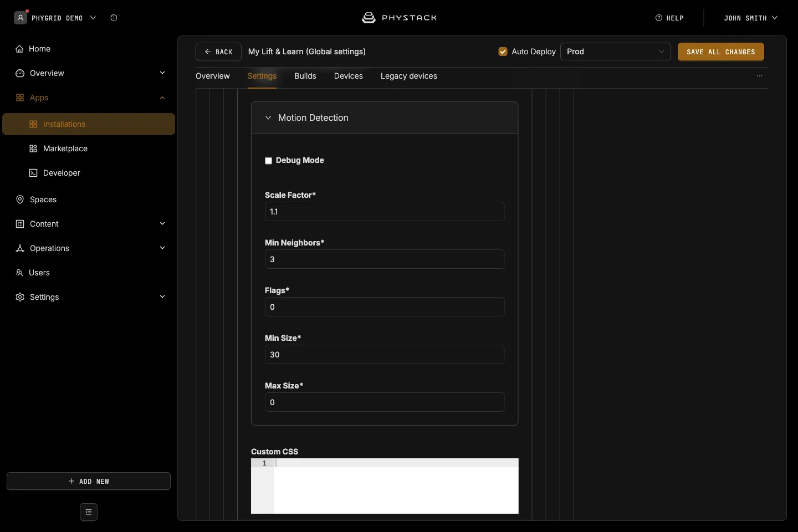Click the Phygrid Demo account avatar
Screen dimensions: 798x532
point(21,18)
